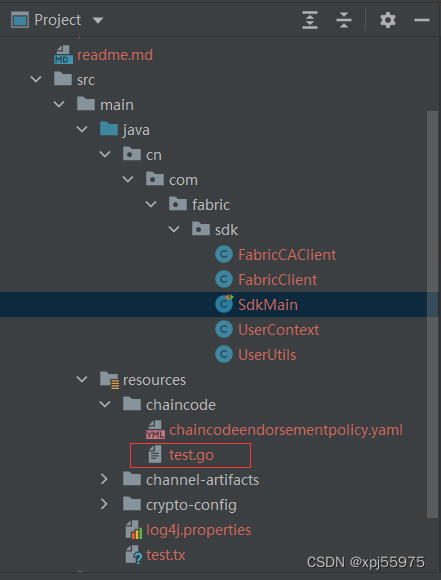The width and height of the screenshot is (441, 580).
Task: Select the resources folder label
Action: tap(154, 380)
